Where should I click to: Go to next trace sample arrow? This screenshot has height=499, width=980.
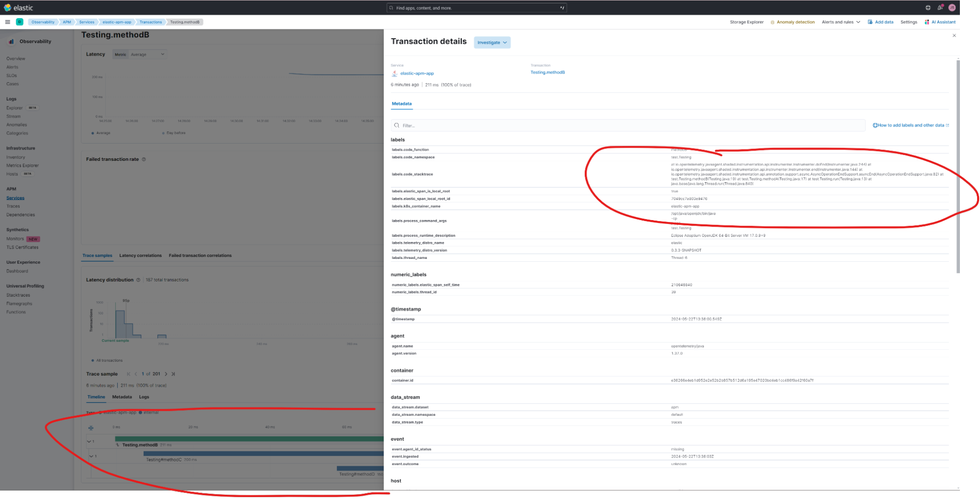tap(166, 374)
